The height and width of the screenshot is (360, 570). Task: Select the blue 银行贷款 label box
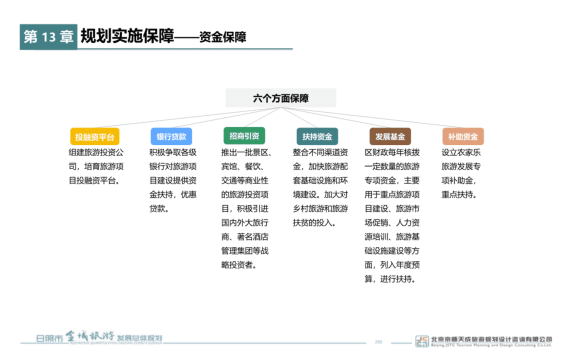click(x=171, y=136)
